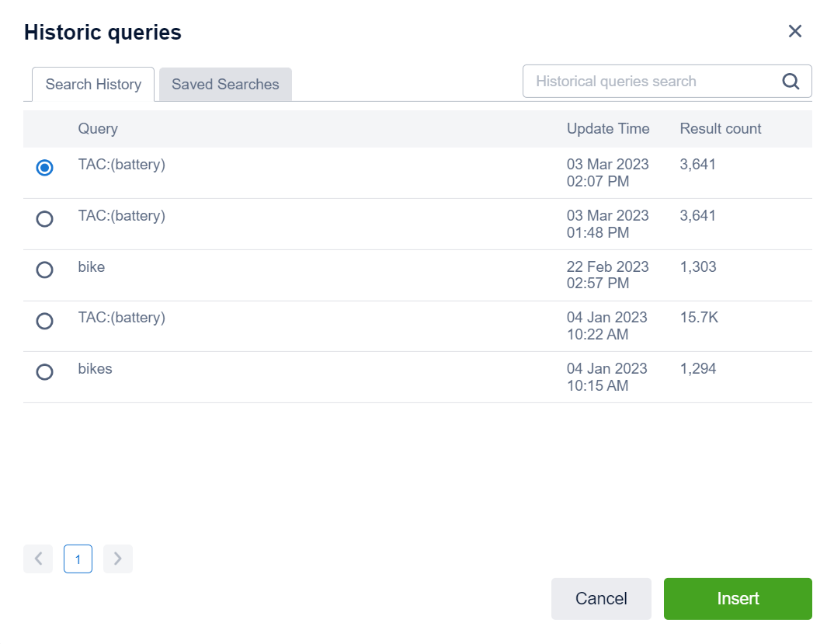The image size is (834, 644).
Task: Select TAC:(battery) query from 02:07 PM
Action: 45,168
